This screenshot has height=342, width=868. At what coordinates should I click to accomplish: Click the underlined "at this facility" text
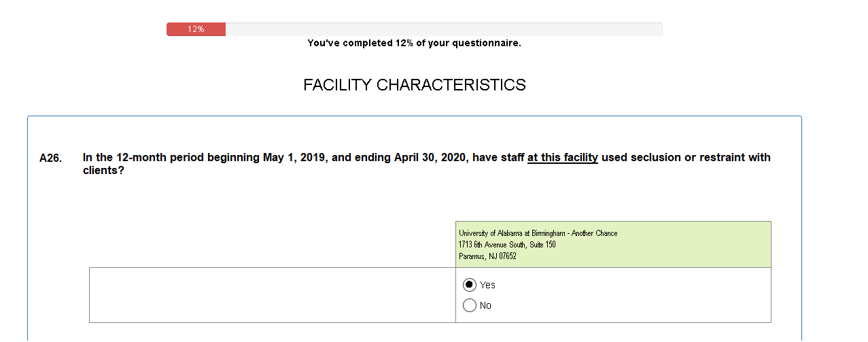(x=562, y=158)
